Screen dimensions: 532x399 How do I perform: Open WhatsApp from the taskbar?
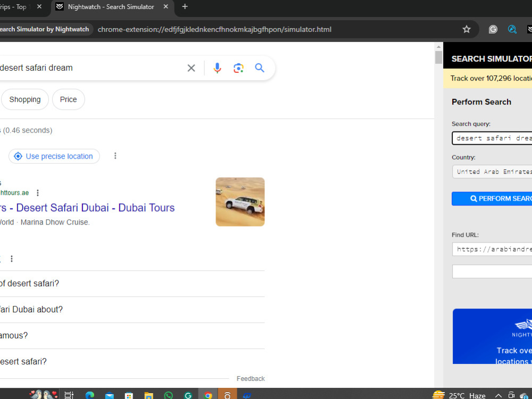[x=168, y=395]
